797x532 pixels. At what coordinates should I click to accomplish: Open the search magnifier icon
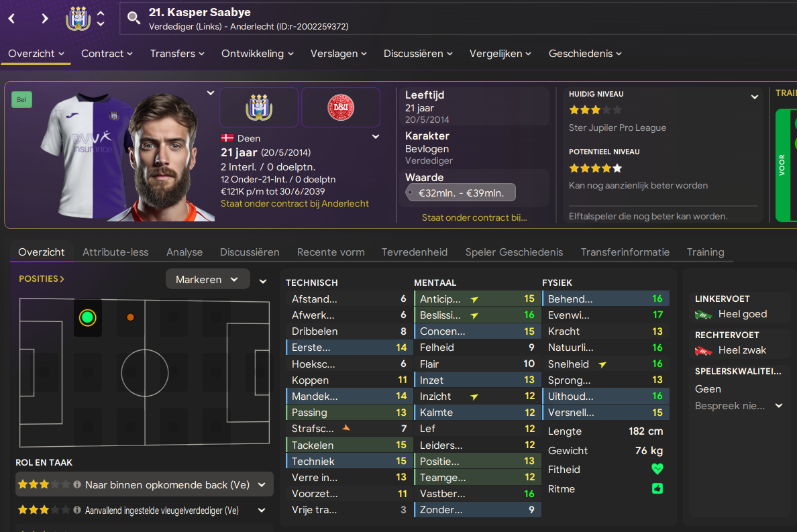134,18
